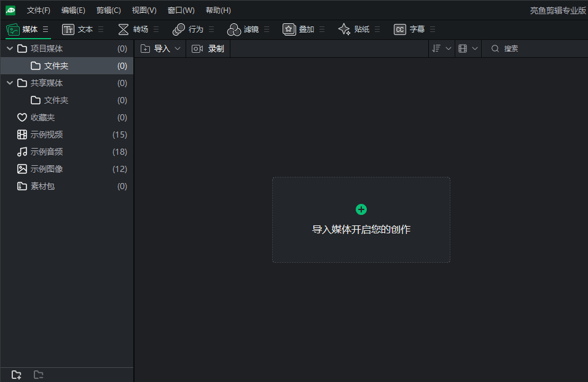588x382 pixels.
Task: Collapse the 共享媒体 tree node
Action: point(10,83)
